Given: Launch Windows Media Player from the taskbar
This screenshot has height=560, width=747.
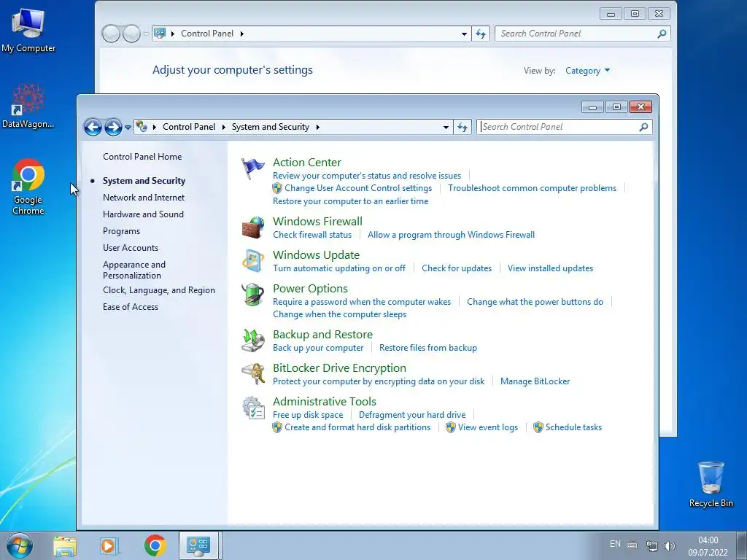Looking at the screenshot, I should [x=109, y=545].
